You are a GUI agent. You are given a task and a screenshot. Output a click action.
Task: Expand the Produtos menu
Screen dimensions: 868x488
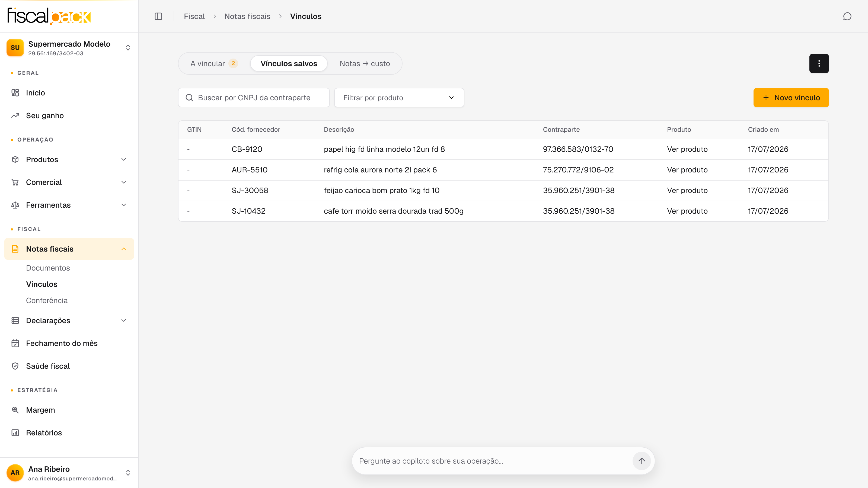coord(69,159)
